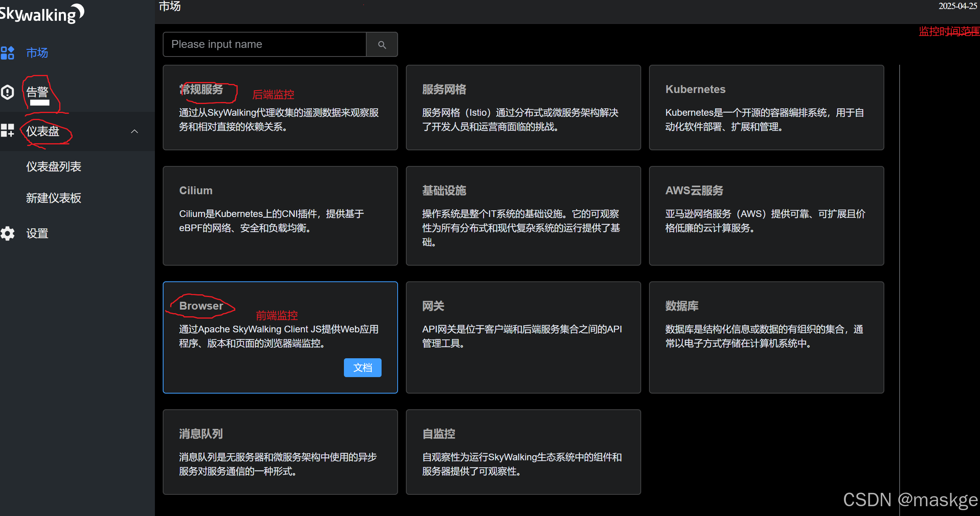Open 设置 in sidebar
The image size is (980, 516).
(x=37, y=233)
